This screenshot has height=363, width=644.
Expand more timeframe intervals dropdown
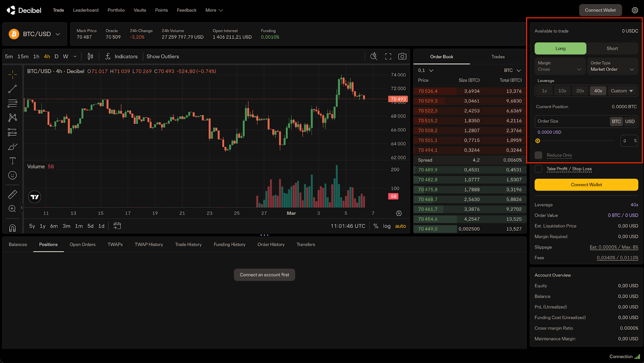click(75, 56)
